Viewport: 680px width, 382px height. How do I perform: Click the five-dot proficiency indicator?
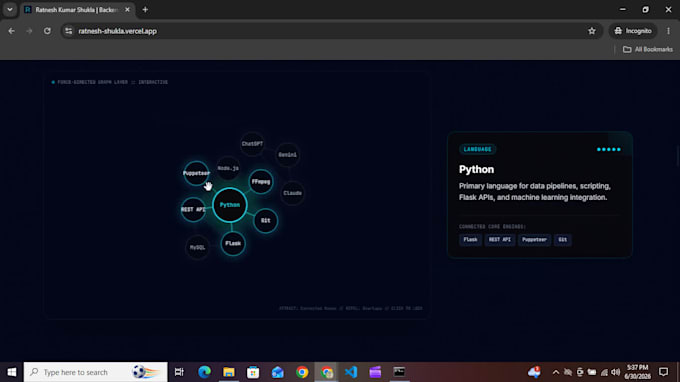[608, 149]
